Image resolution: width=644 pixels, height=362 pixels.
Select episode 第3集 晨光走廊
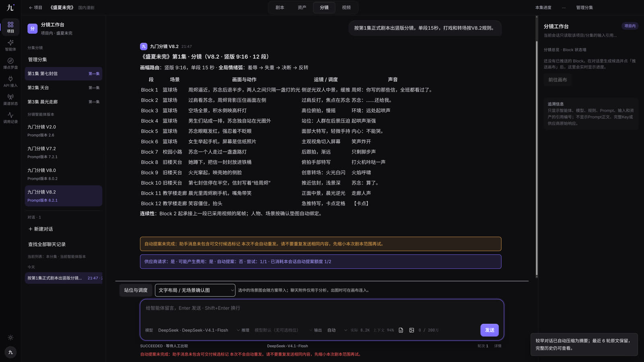pyautogui.click(x=64, y=102)
